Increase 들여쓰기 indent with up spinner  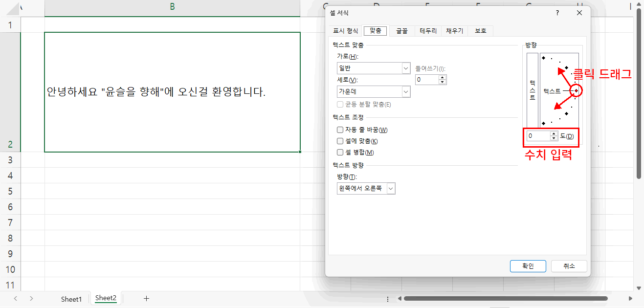point(442,77)
